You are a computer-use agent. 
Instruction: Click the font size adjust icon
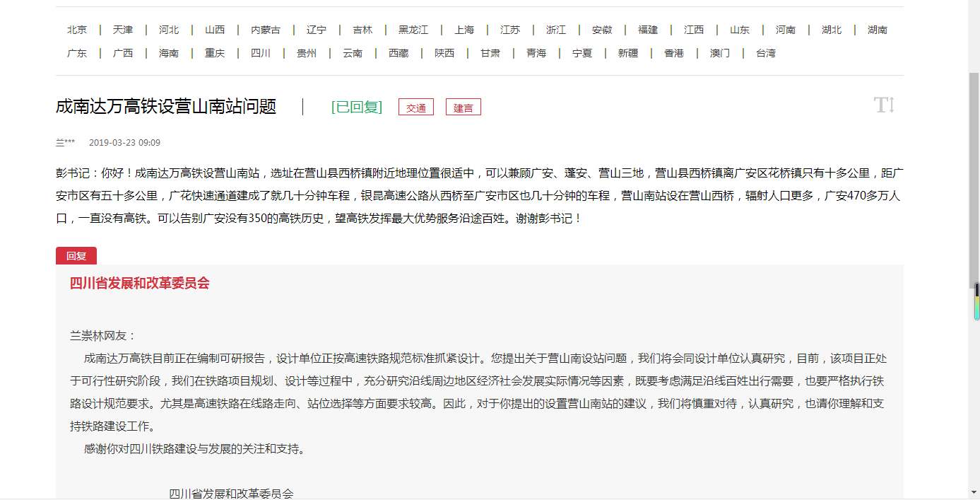point(884,105)
